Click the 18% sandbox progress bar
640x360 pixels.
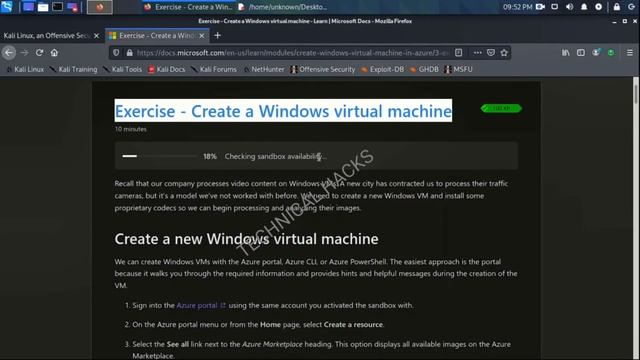tap(160, 156)
